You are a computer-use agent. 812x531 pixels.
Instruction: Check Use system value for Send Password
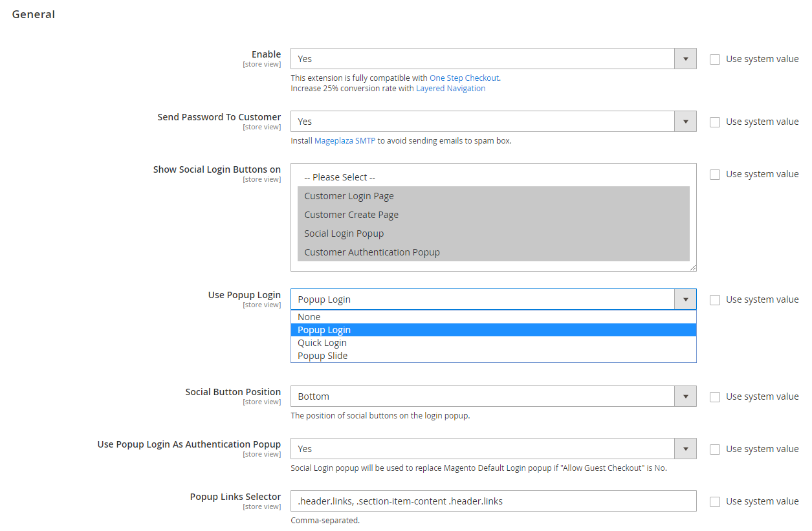pyautogui.click(x=715, y=122)
